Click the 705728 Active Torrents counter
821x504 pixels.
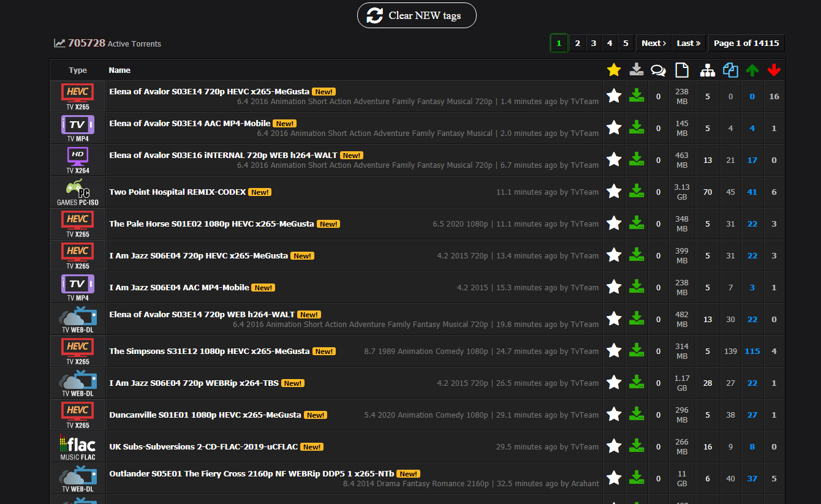(108, 43)
